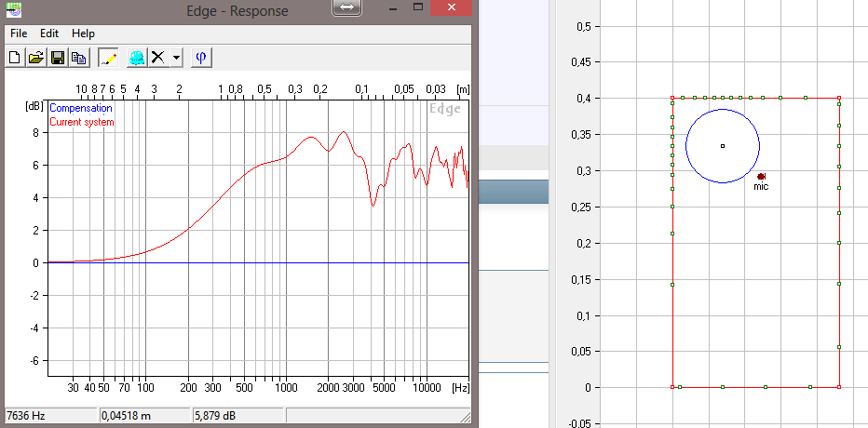Open the Help menu
This screenshot has height=428, width=868.
[x=83, y=33]
